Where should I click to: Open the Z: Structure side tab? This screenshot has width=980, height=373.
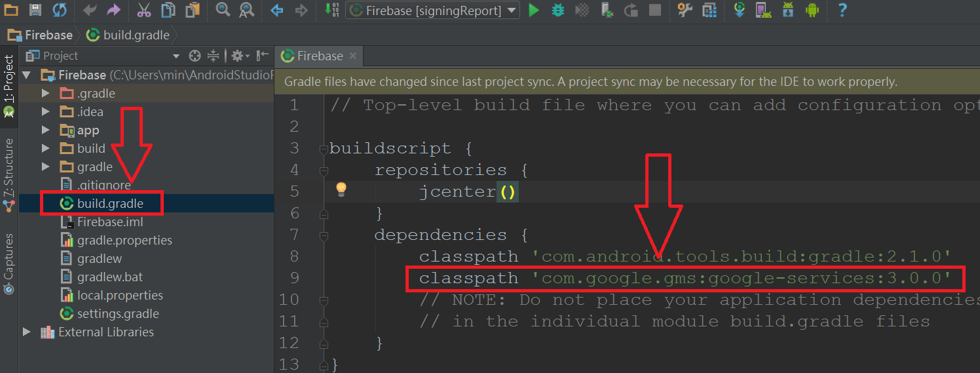9,174
